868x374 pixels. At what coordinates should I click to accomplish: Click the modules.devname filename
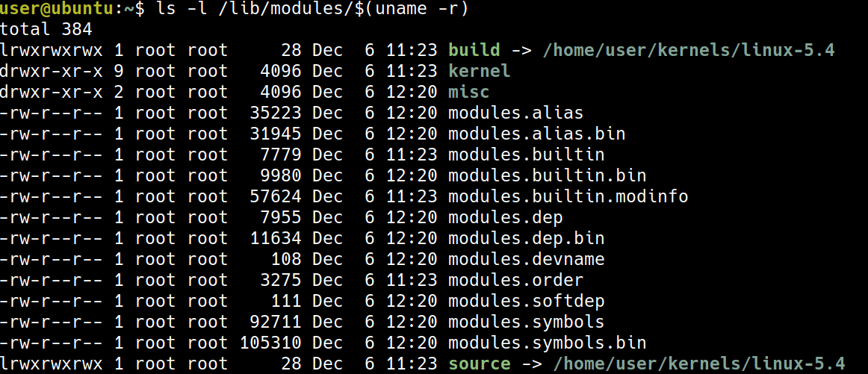tap(526, 260)
